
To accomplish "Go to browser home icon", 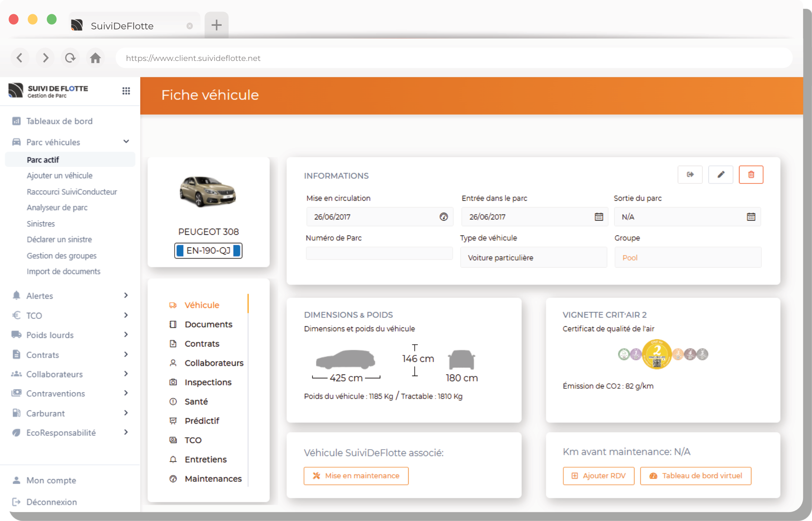I will (95, 58).
